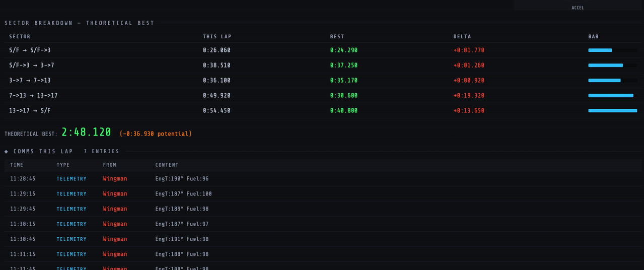Click the BAR column header

(594, 37)
